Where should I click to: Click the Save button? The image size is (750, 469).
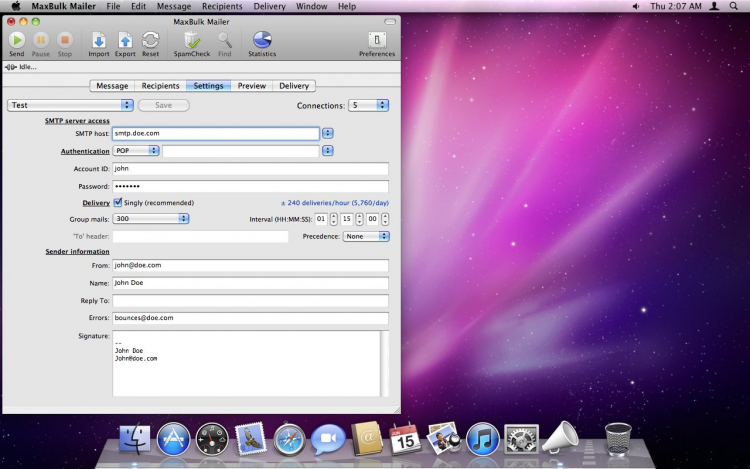pos(164,105)
